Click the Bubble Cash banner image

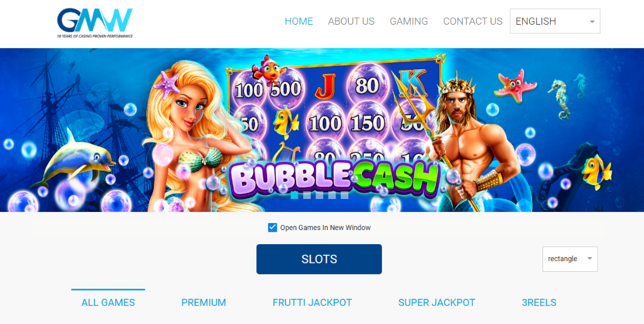[x=322, y=130]
